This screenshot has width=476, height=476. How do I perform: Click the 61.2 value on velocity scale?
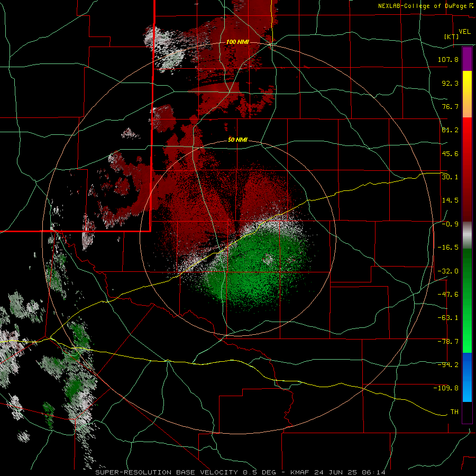tap(450, 130)
